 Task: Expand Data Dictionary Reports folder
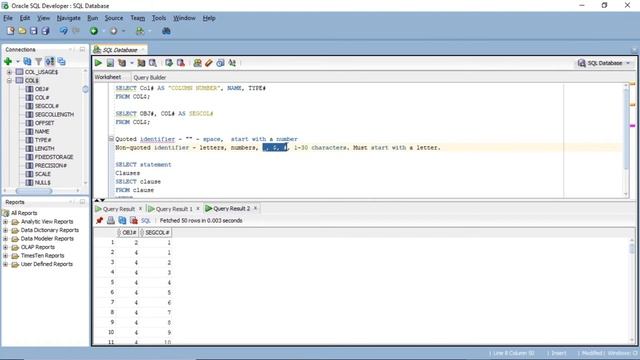pyautogui.click(x=6, y=230)
